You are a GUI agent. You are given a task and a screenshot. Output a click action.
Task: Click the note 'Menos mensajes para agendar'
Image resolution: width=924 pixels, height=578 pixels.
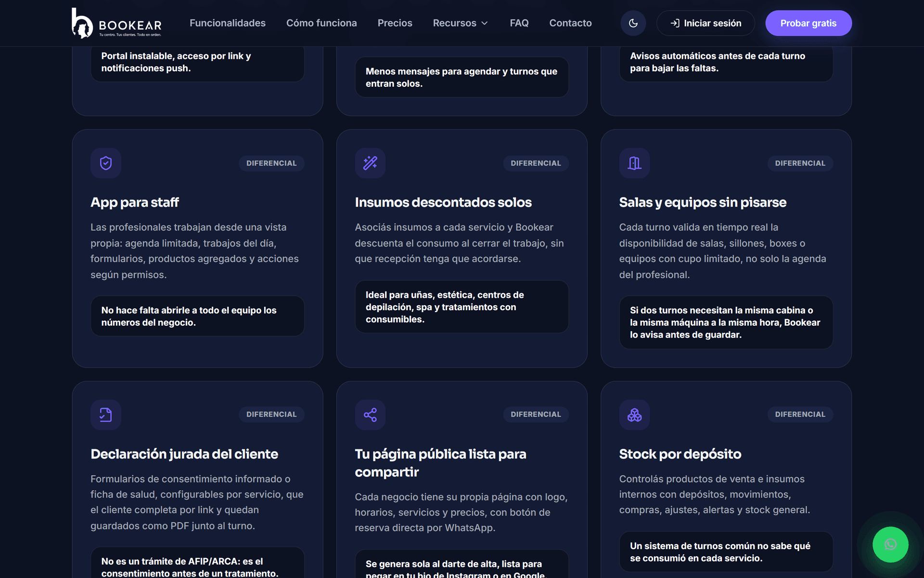tap(462, 77)
